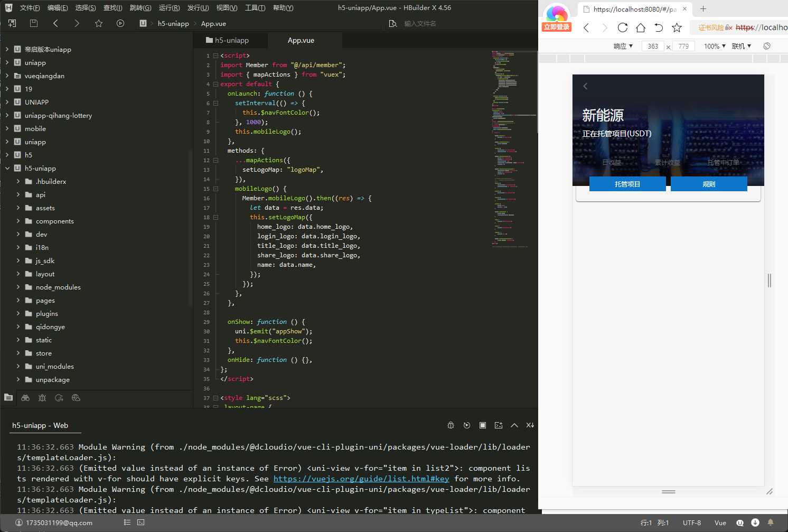Click the status bar outline list icon

coord(127,522)
